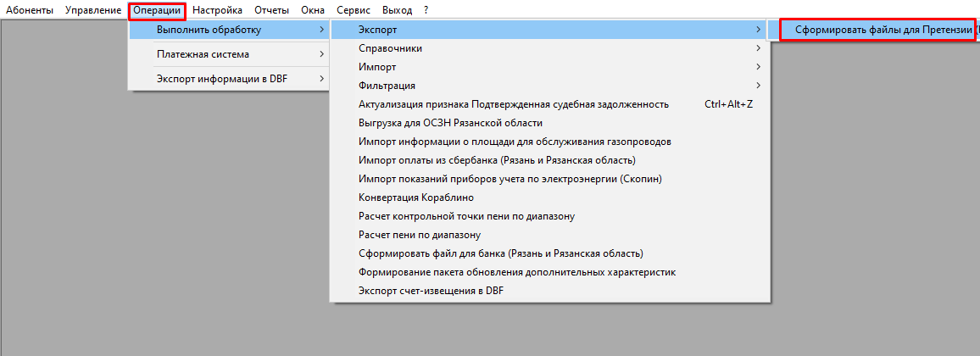980x356 pixels.
Task: Click the Настройка menu bar item
Action: click(x=217, y=10)
